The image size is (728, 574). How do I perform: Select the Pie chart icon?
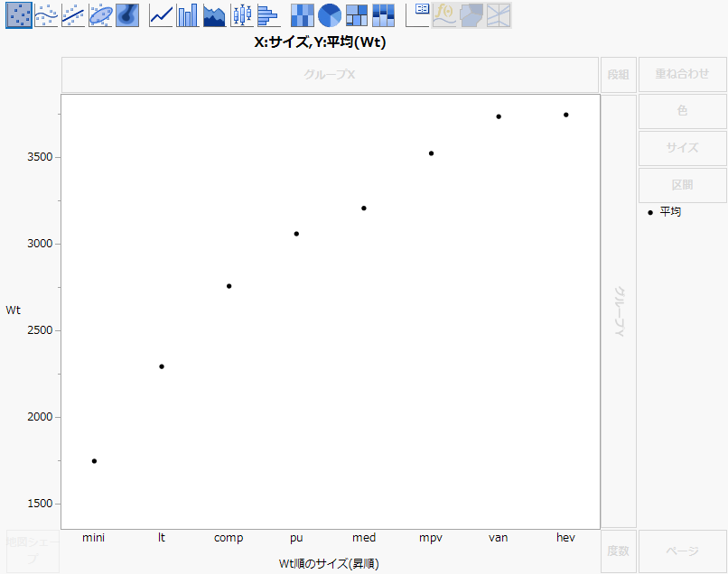(x=329, y=15)
